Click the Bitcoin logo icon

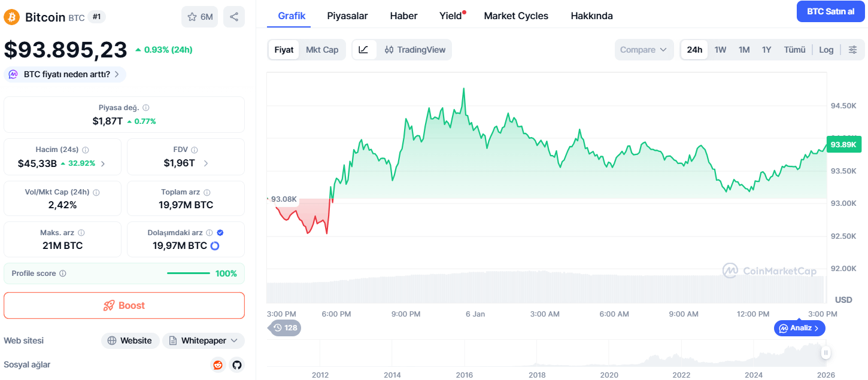(x=12, y=17)
